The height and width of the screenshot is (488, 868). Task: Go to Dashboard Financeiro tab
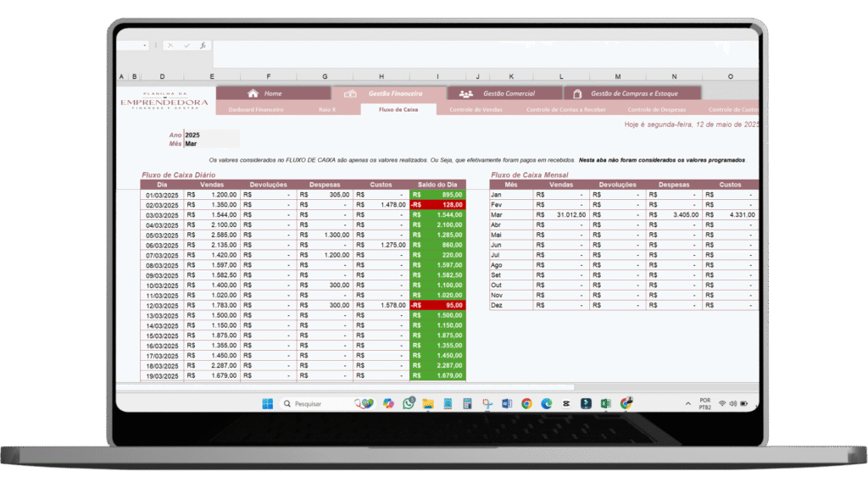click(x=256, y=109)
